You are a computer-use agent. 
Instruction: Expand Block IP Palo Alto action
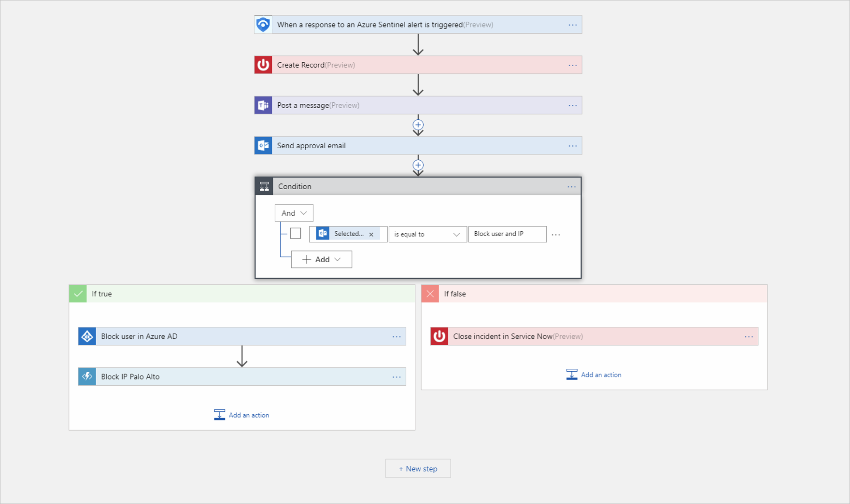pos(242,377)
